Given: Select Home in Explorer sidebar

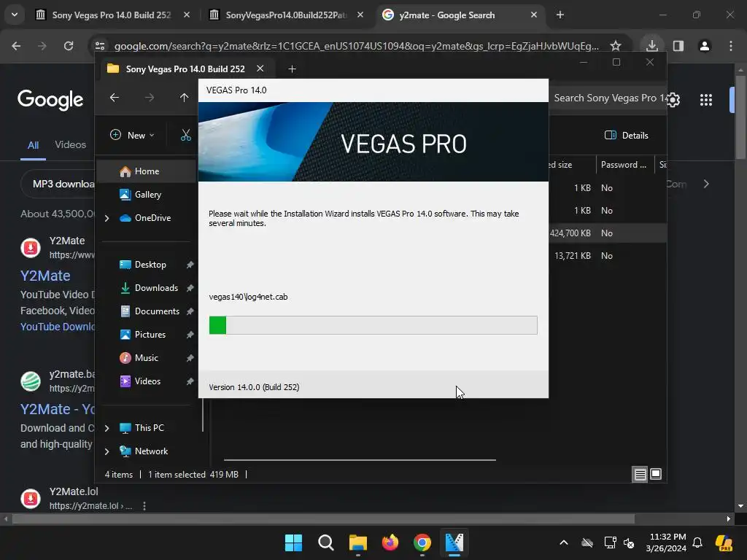Looking at the screenshot, I should [147, 171].
